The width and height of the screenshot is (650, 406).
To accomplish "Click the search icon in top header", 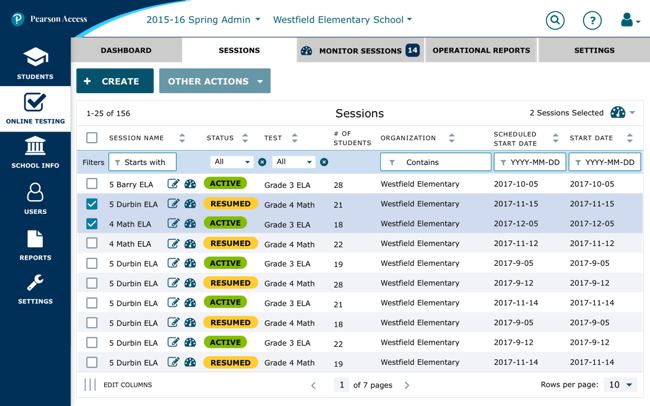I will coord(554,19).
